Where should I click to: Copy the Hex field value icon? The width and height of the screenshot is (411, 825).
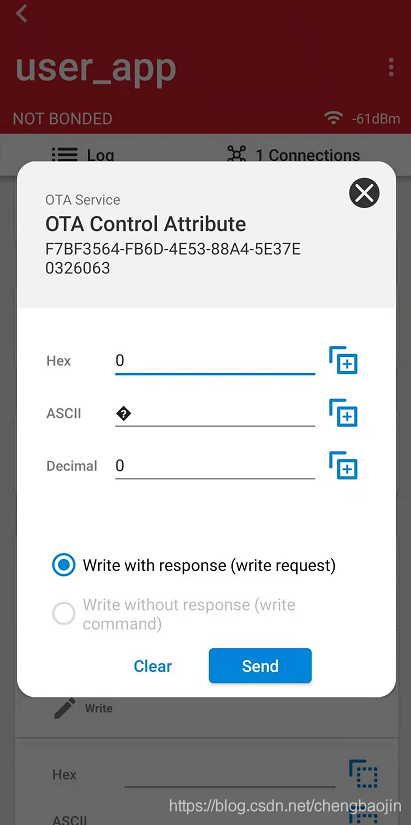pyautogui.click(x=343, y=360)
